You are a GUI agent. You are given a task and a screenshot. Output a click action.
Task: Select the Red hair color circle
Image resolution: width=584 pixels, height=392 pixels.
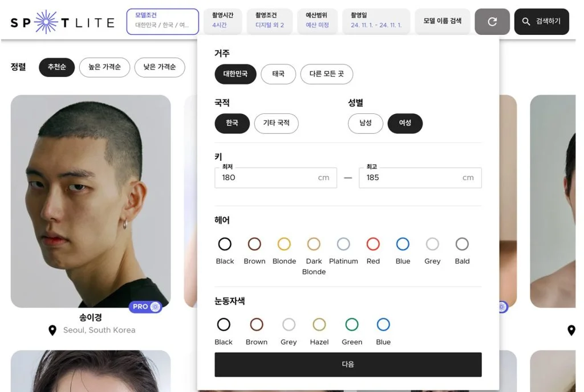(373, 243)
